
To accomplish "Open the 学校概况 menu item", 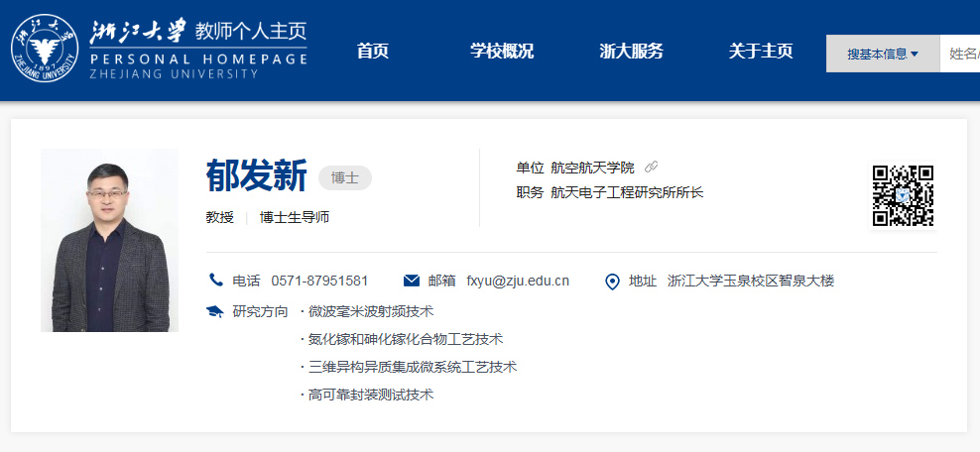I will pyautogui.click(x=502, y=52).
